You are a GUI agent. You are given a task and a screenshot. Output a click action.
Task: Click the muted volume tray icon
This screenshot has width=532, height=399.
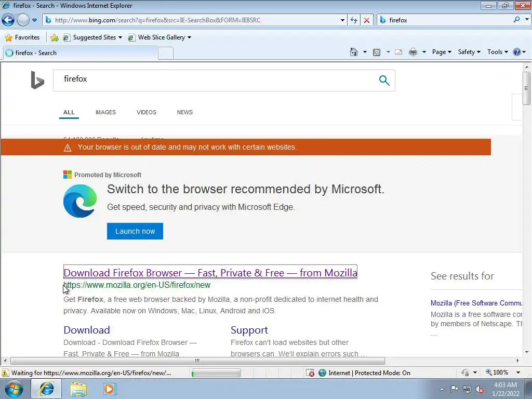click(x=480, y=390)
